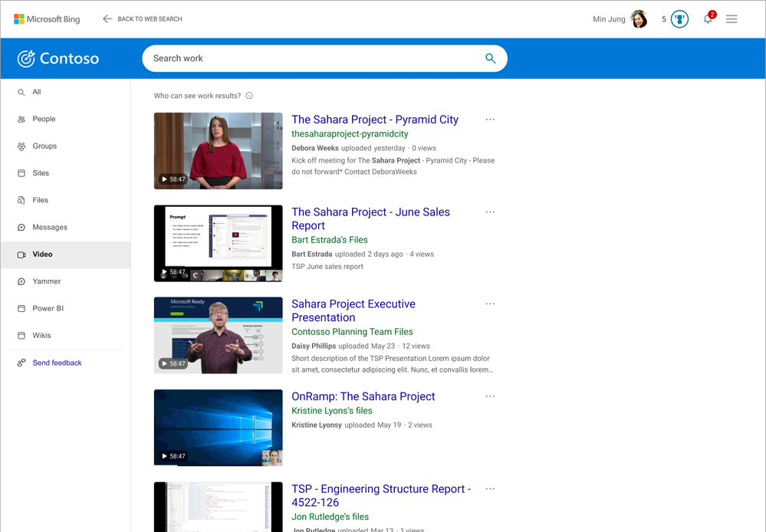Click the Debora Weeks uploader name

(x=315, y=148)
